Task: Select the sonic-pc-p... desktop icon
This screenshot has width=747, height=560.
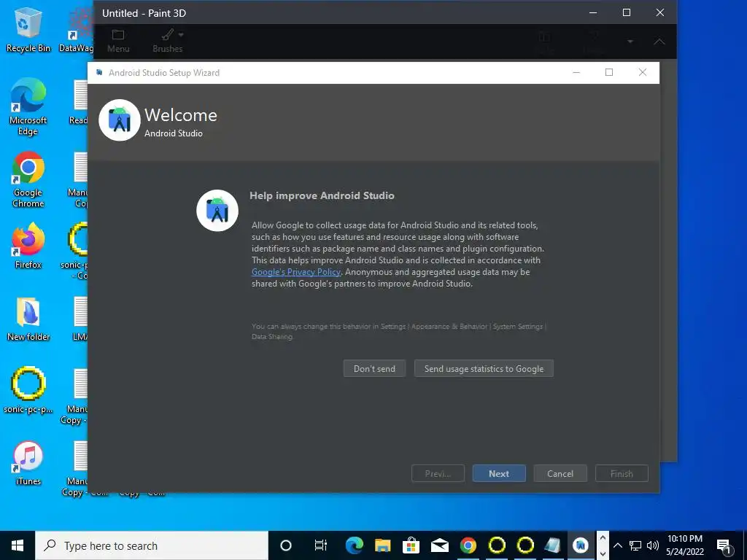Action: coord(28,391)
